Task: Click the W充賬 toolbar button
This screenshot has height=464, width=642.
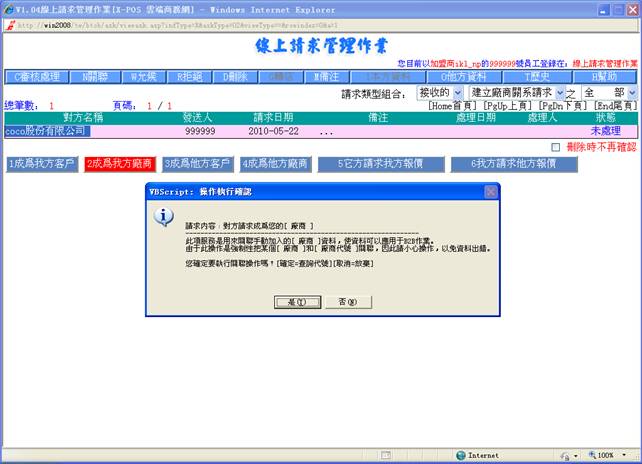Action: pyautogui.click(x=145, y=76)
